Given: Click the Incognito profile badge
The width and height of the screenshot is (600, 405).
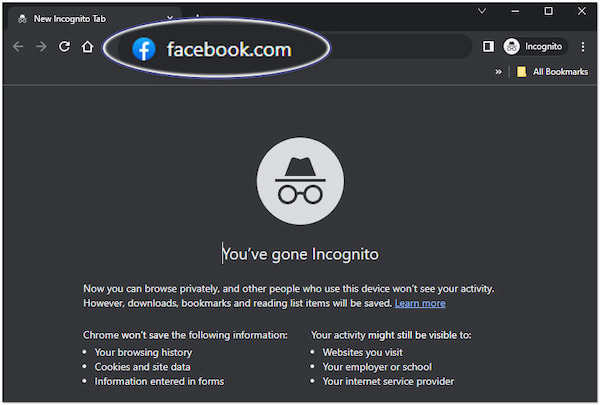Looking at the screenshot, I should click(x=533, y=47).
